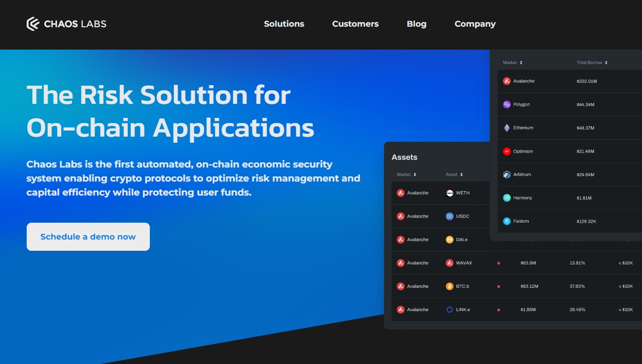Click the Arbitrum market icon
642x364 pixels.
coord(507,175)
